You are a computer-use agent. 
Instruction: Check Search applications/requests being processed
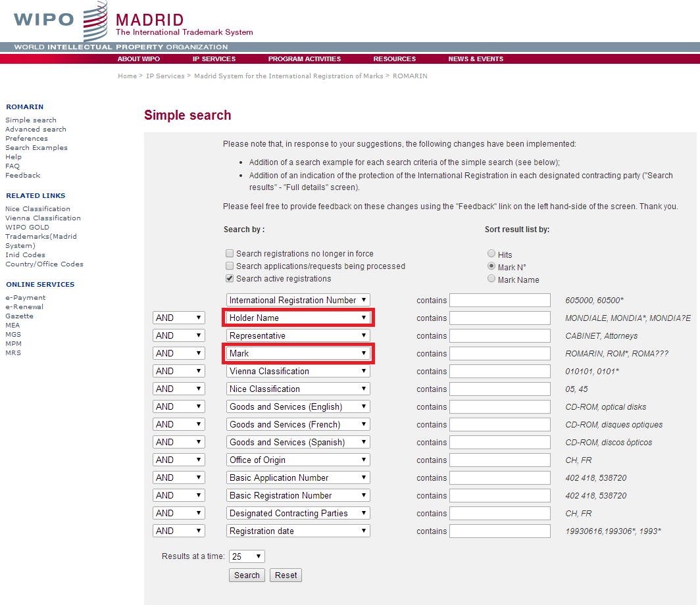tap(230, 266)
